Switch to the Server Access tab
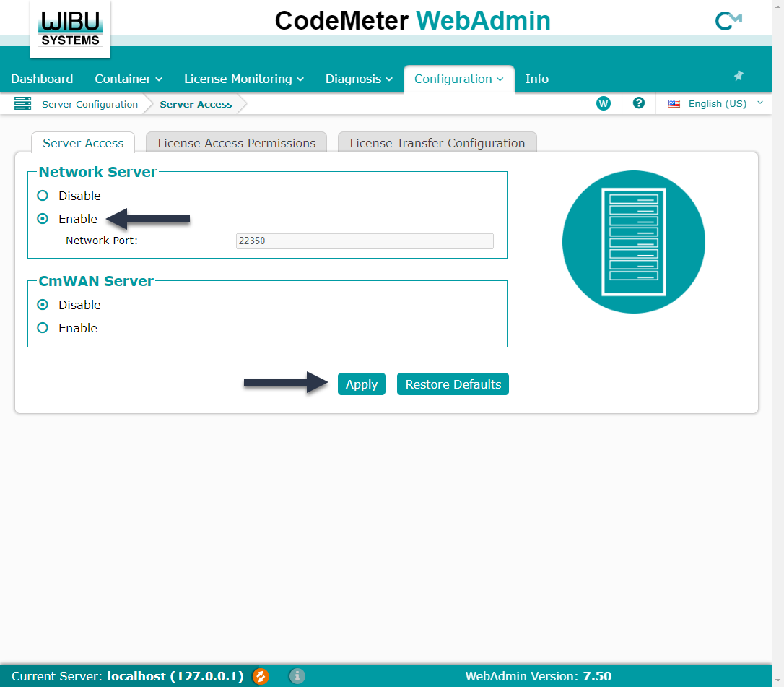Screen dimensions: 784x687 (83, 143)
